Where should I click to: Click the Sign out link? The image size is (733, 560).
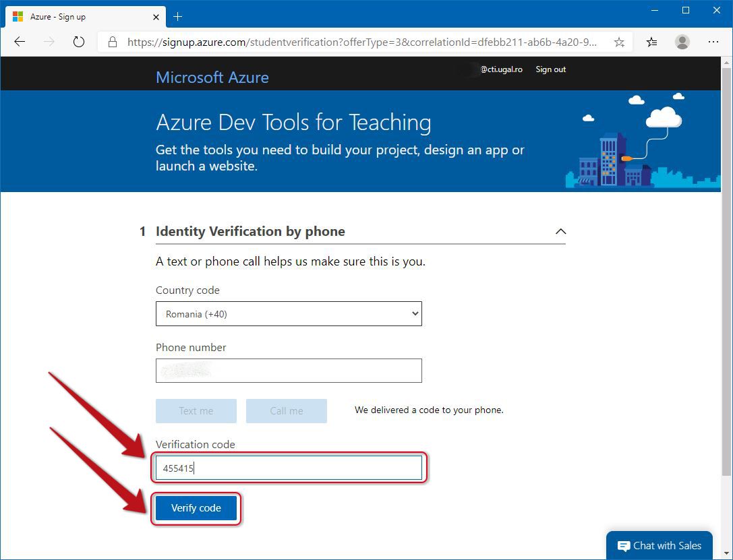(550, 69)
